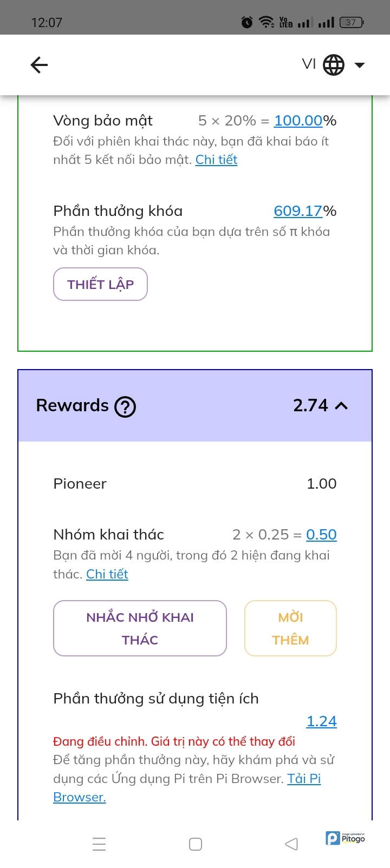The width and height of the screenshot is (390, 868).
Task: Open Chi tiết link under Vòng bảo mật
Action: (216, 160)
